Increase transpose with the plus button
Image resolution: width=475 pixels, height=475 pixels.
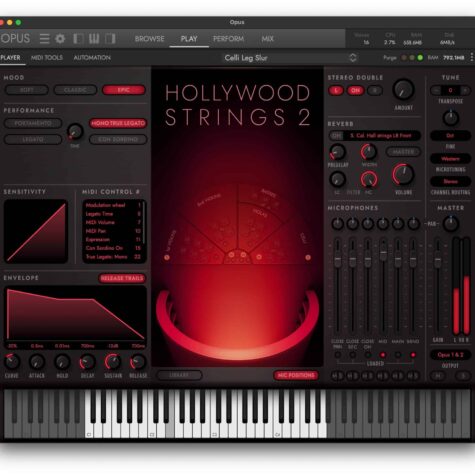click(x=465, y=90)
